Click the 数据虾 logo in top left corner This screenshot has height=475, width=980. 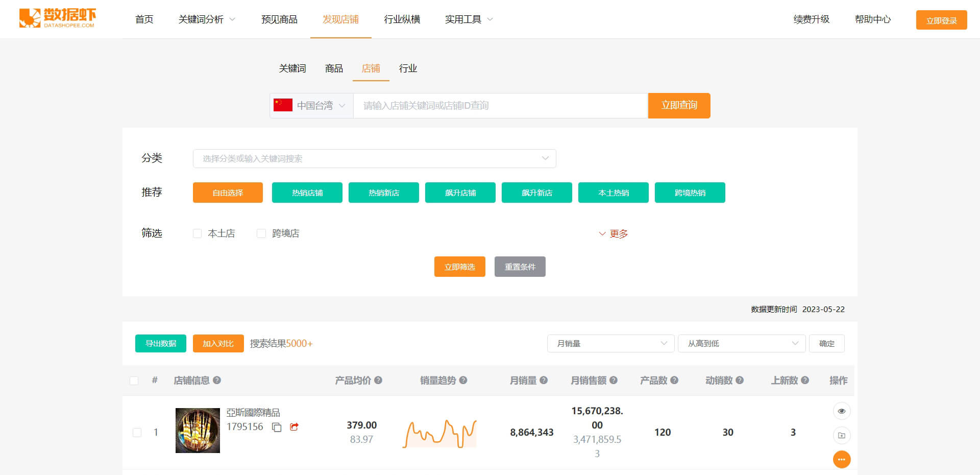point(58,18)
